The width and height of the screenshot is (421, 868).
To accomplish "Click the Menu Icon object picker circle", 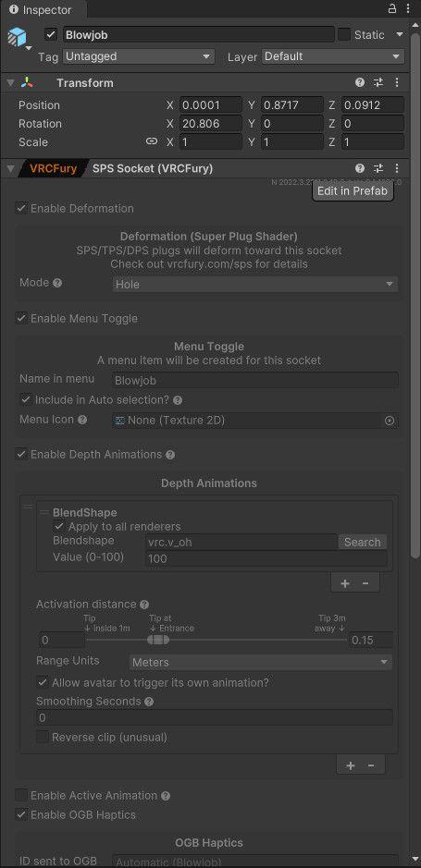I will [390, 421].
